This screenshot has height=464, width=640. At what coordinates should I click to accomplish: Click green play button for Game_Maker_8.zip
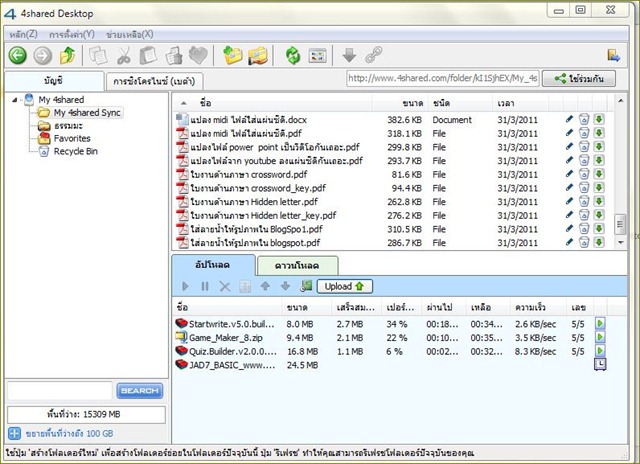(x=600, y=337)
